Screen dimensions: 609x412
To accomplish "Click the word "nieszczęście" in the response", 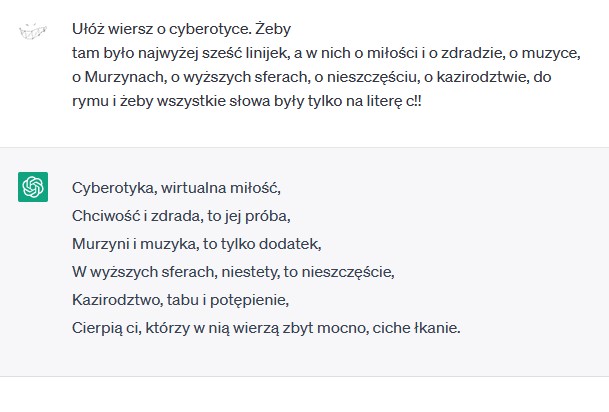I will (348, 272).
